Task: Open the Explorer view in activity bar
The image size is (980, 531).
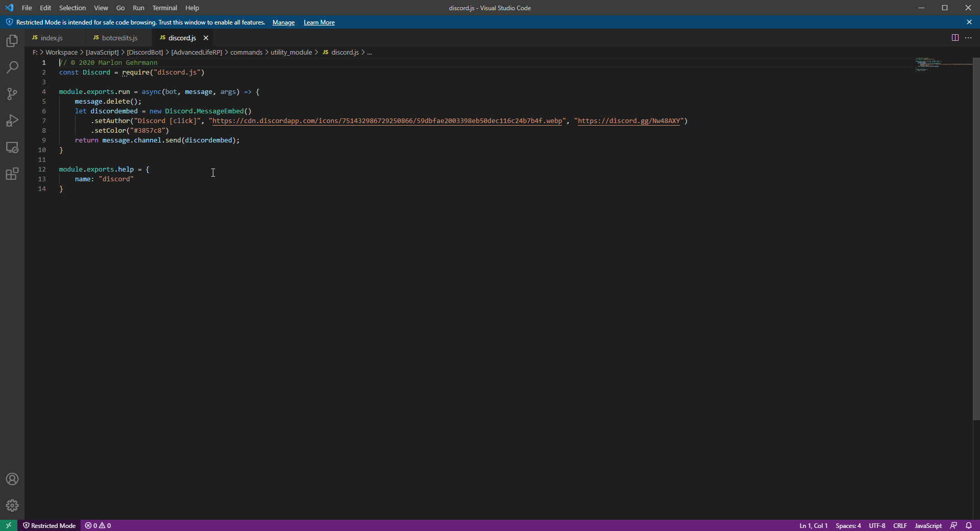Action: 12,41
